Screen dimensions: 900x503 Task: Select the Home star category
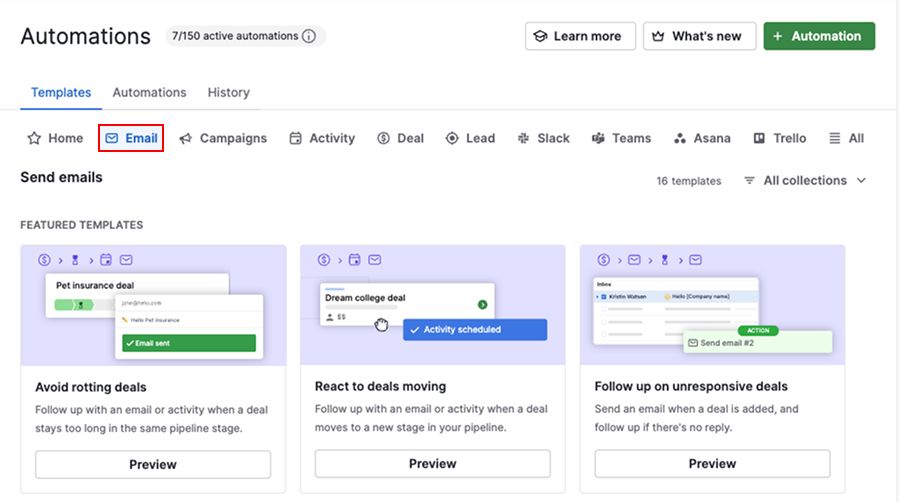click(x=55, y=138)
